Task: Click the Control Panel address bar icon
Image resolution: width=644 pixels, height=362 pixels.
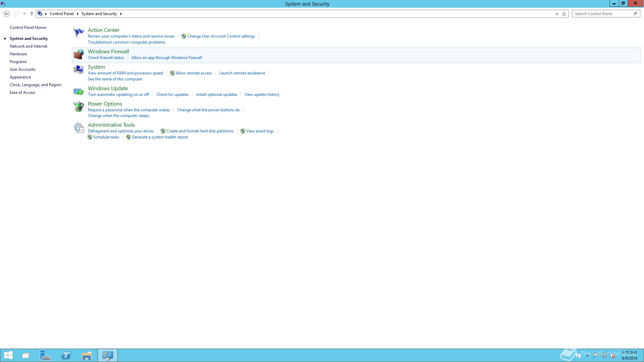Action: coord(40,14)
